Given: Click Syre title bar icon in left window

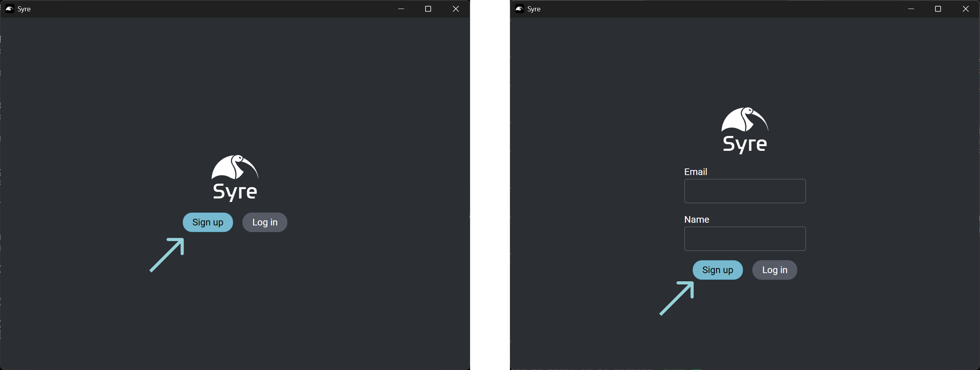Looking at the screenshot, I should 10,9.
